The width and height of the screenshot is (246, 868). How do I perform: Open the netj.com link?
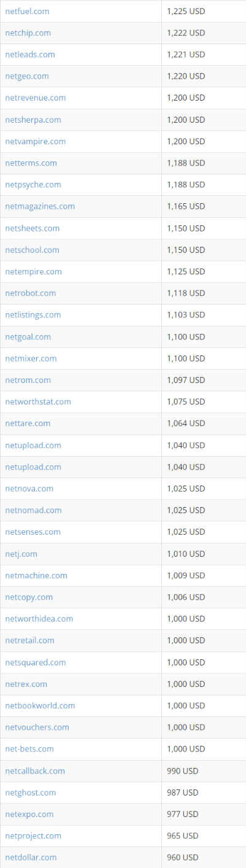point(21,554)
